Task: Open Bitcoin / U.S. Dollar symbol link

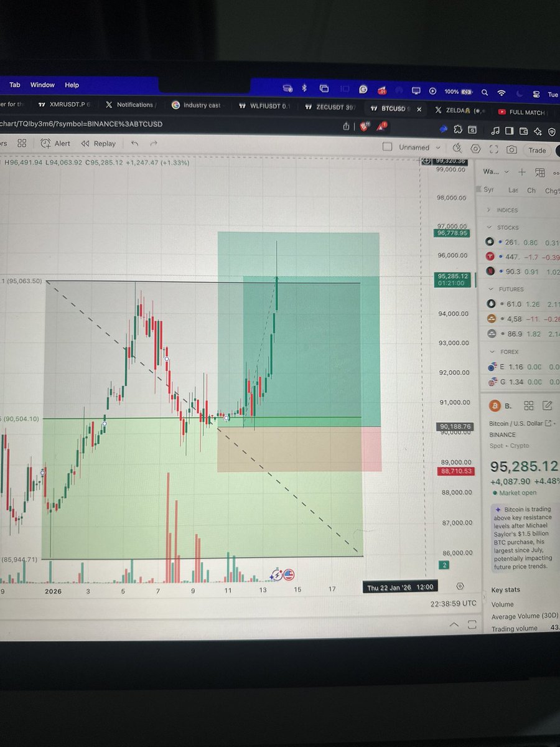Action: 520,424
